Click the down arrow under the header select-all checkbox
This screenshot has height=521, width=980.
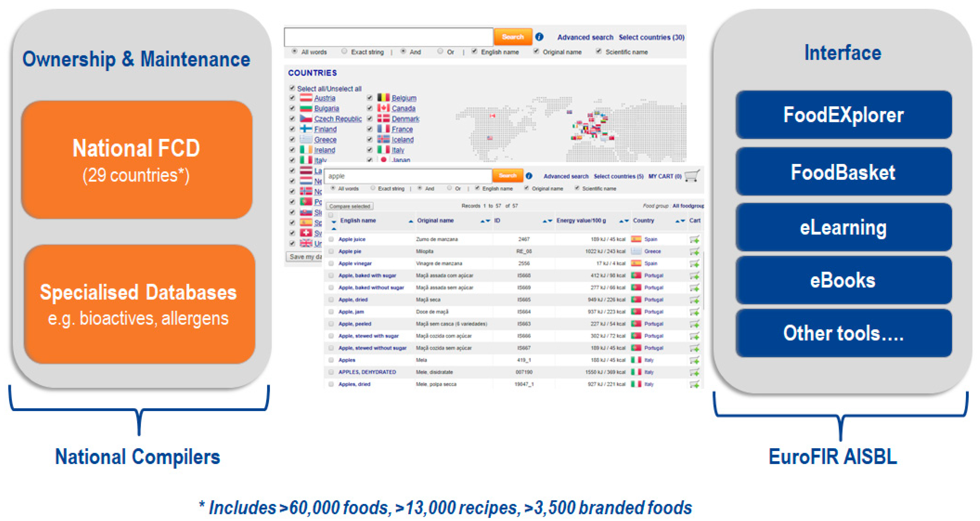tap(334, 222)
